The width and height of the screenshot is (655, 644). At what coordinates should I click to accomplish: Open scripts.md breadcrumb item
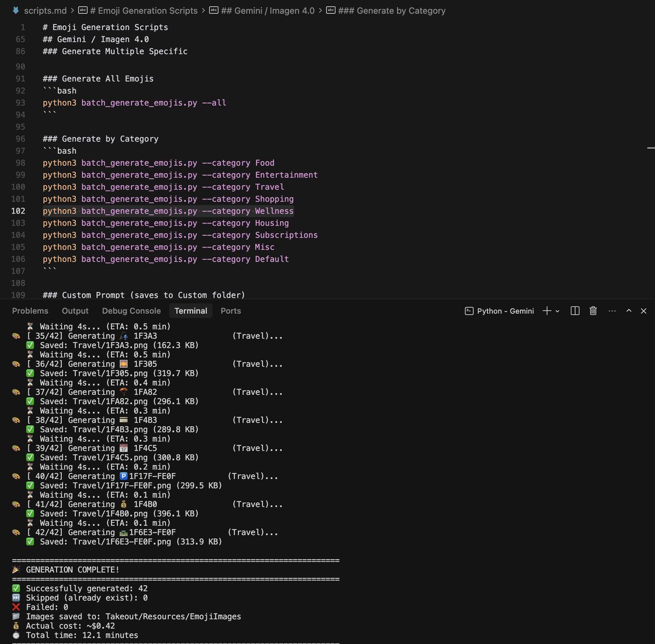pos(45,10)
